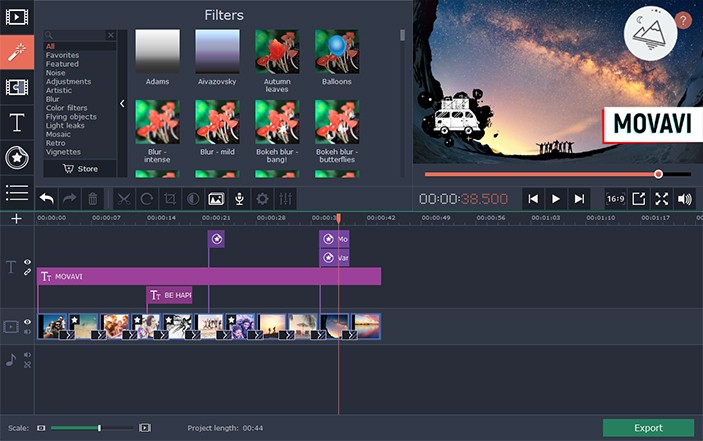Play the preview video
703x441 pixels.
point(555,199)
